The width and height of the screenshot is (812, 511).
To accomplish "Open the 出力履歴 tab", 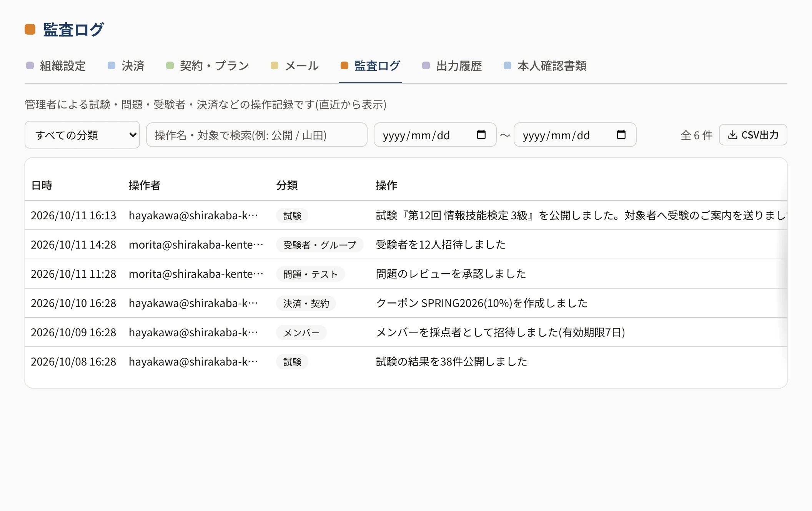I will [x=452, y=66].
